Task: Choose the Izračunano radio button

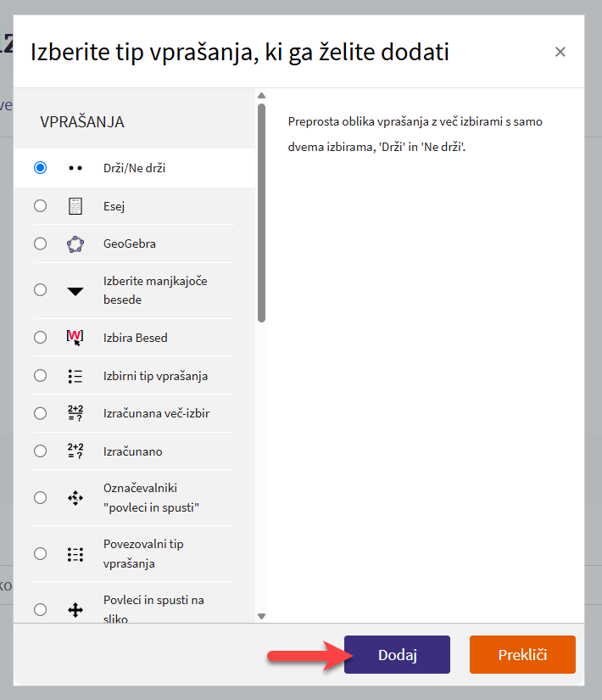Action: pyautogui.click(x=40, y=451)
